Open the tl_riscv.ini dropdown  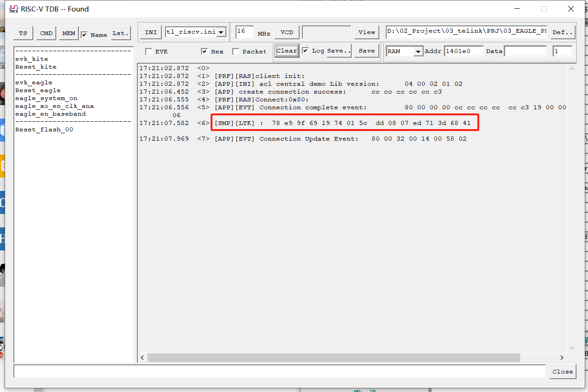click(221, 32)
